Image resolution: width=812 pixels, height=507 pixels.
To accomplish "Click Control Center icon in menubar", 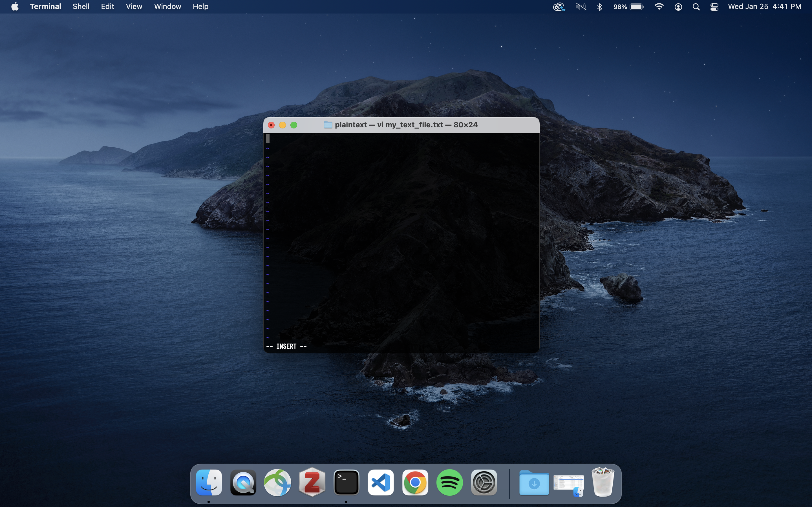I will click(x=714, y=6).
